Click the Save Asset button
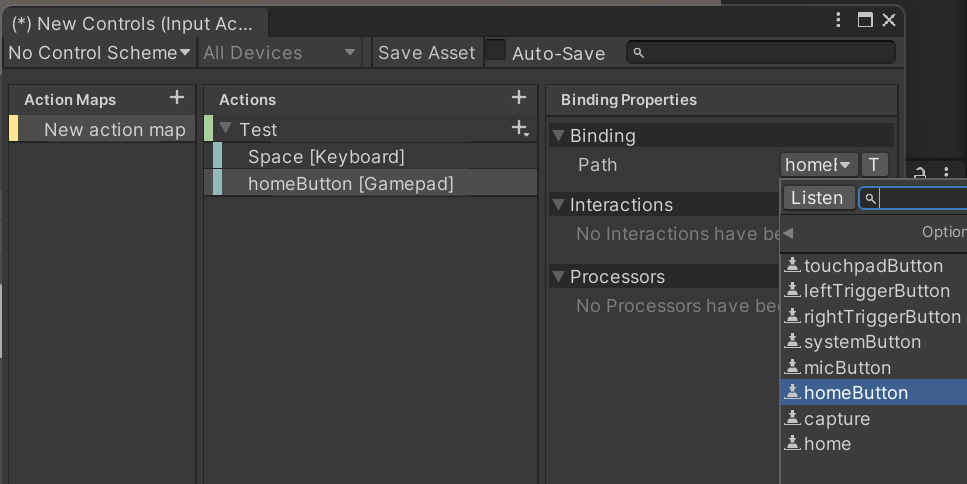Viewport: 967px width, 484px height. tap(426, 53)
